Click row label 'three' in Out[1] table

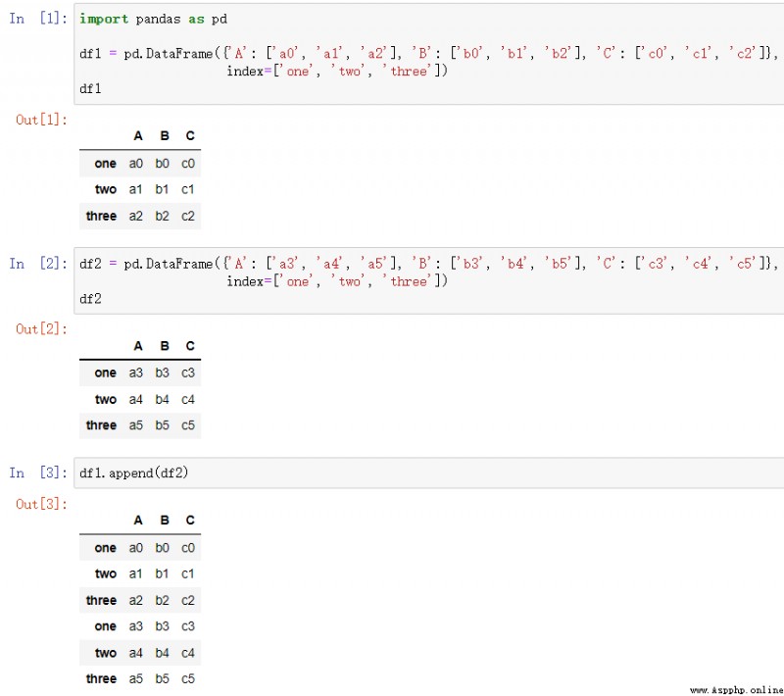point(101,216)
